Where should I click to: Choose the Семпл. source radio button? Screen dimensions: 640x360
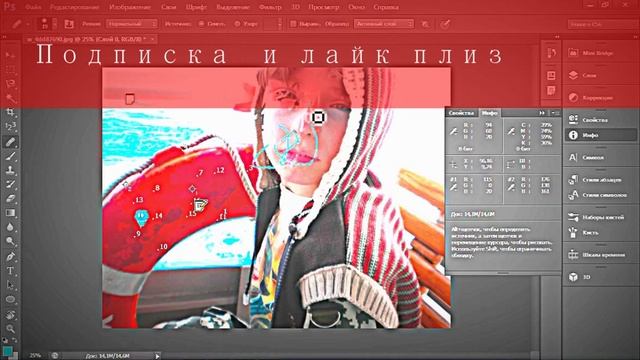tap(202, 24)
